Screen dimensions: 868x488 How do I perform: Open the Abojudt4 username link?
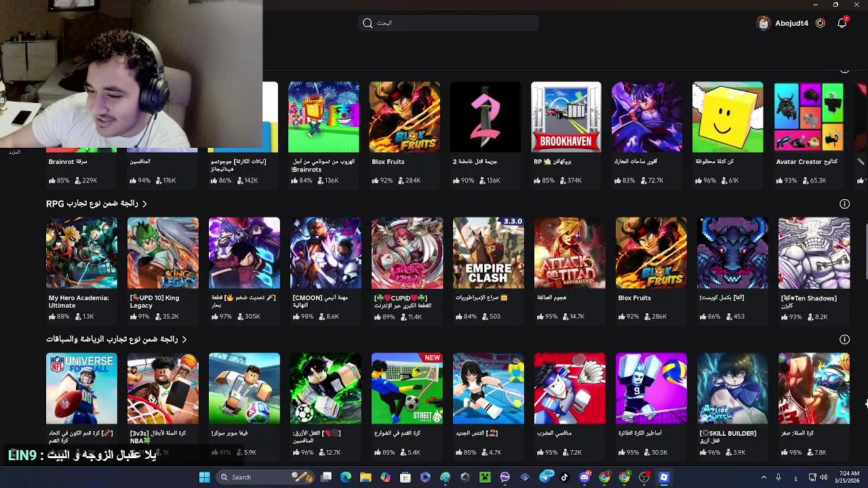pos(791,23)
